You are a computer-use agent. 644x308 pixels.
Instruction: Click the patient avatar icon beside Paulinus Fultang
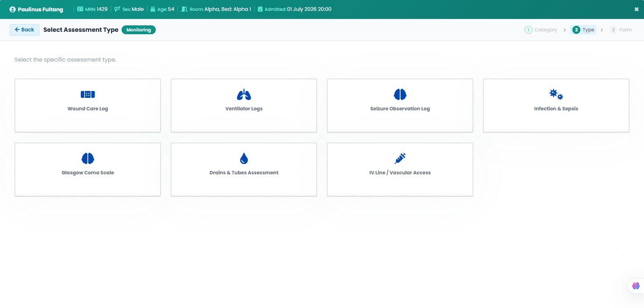pos(12,9)
